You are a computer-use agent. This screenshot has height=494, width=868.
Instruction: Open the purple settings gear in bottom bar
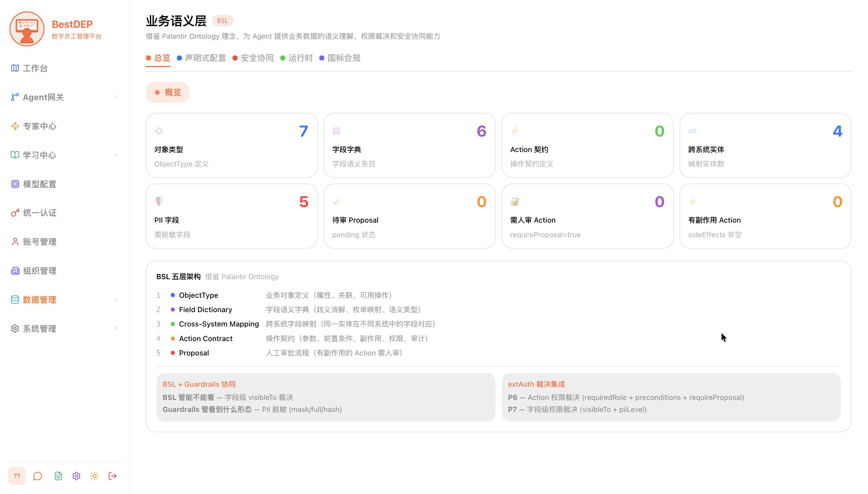click(76, 476)
